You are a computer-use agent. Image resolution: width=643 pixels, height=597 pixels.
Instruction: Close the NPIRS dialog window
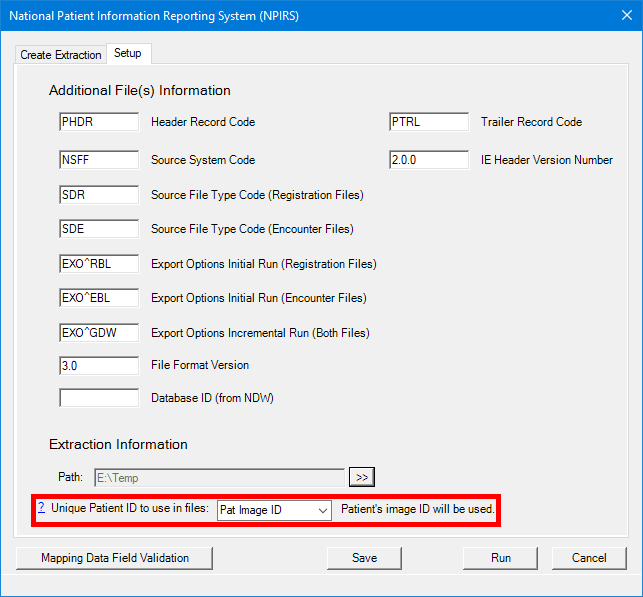point(618,16)
